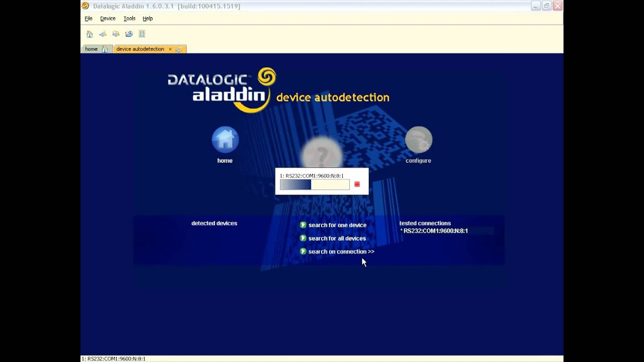Click the detected devices heading
644x362 pixels.
click(x=214, y=223)
